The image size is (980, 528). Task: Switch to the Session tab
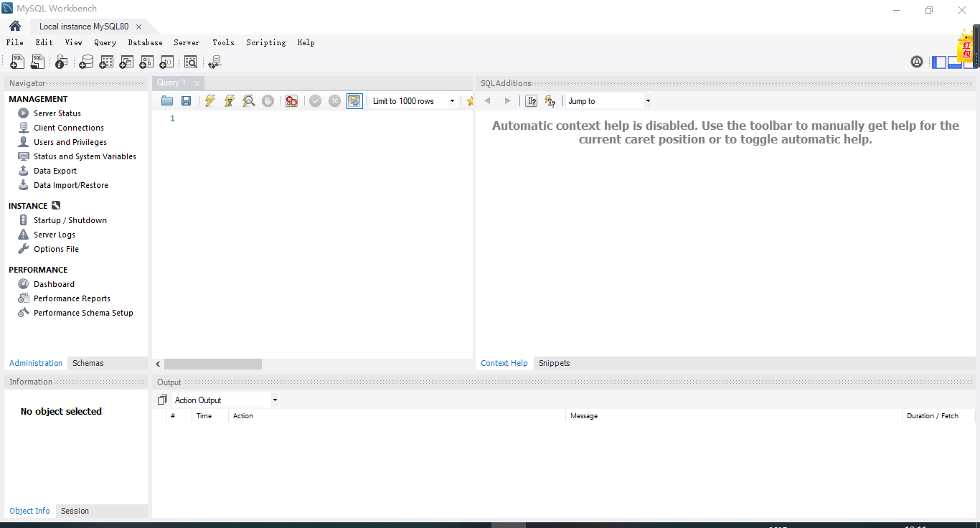coord(75,511)
